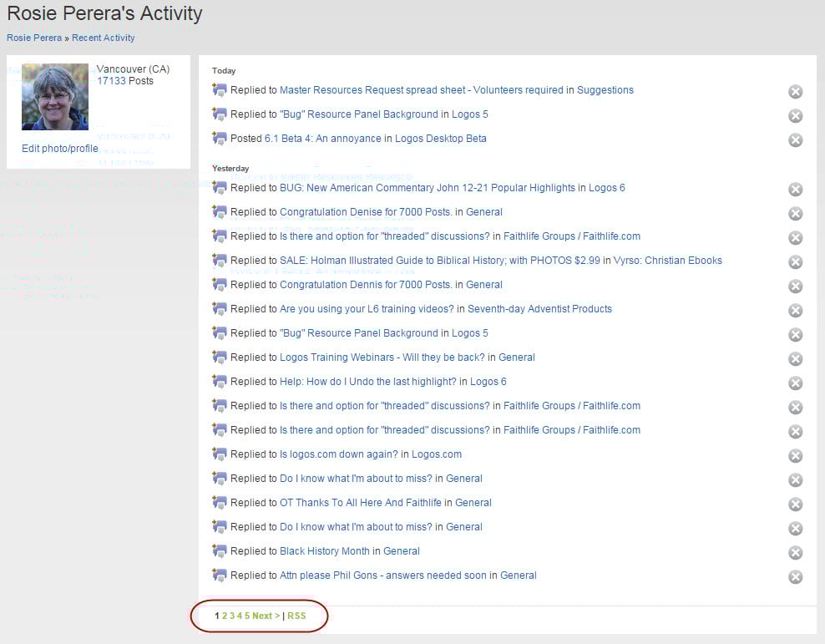Go to page 5 of activity
Image resolution: width=825 pixels, height=644 pixels.
coord(247,616)
